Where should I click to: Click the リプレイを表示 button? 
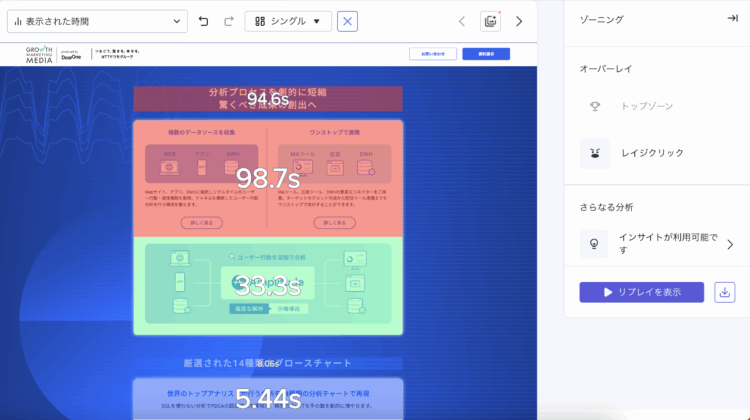coord(642,292)
